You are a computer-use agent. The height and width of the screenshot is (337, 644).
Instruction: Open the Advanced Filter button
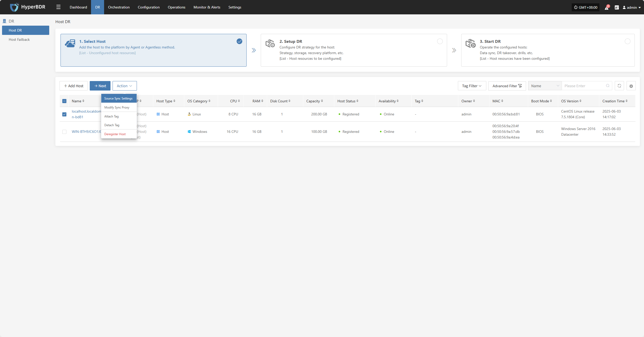[507, 86]
